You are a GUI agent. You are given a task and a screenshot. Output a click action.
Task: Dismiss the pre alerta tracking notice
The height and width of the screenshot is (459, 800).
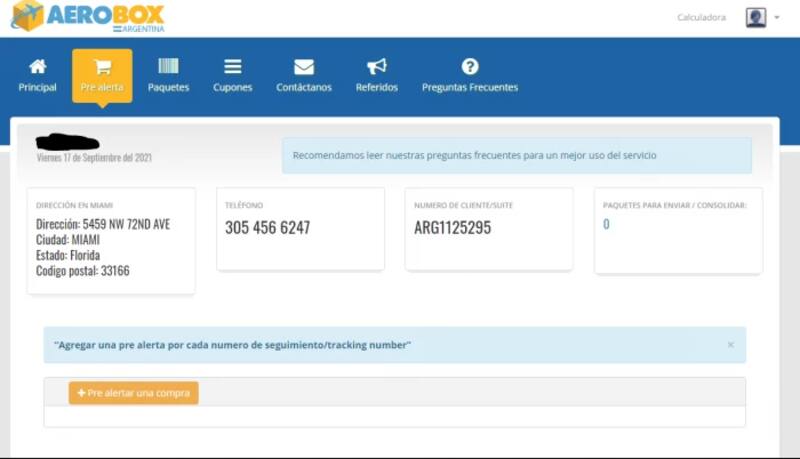[730, 345]
